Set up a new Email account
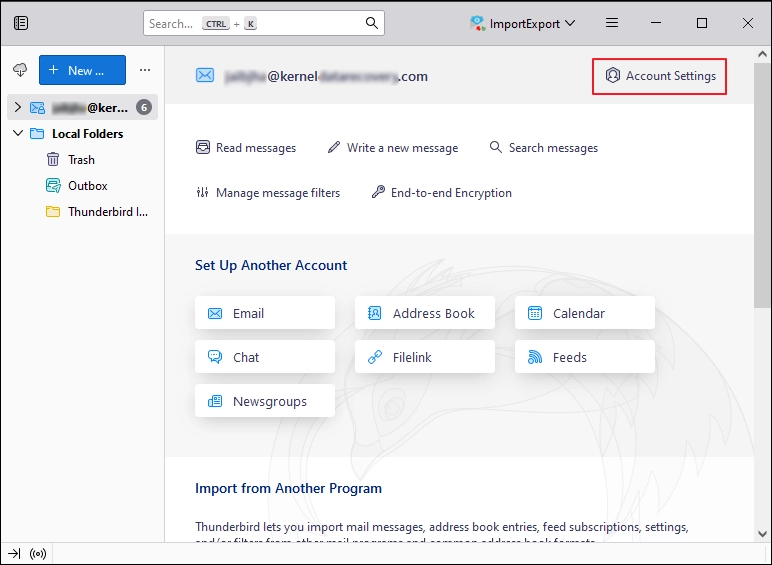The height and width of the screenshot is (565, 772). tap(265, 313)
